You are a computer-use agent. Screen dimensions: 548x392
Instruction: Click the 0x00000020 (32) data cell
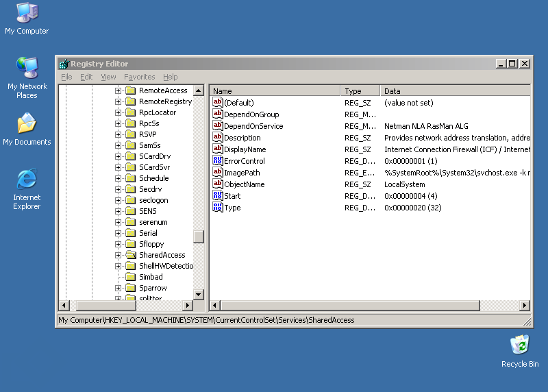click(x=413, y=208)
